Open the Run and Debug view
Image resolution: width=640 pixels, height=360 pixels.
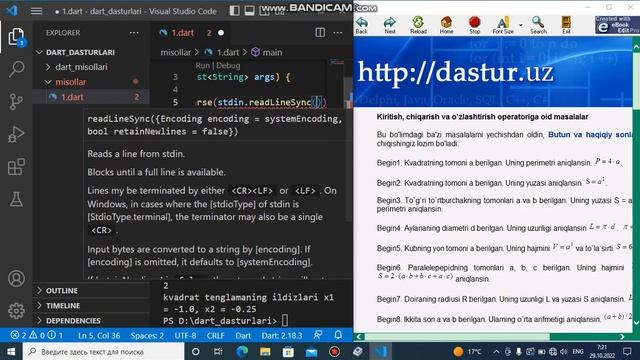click(16, 134)
